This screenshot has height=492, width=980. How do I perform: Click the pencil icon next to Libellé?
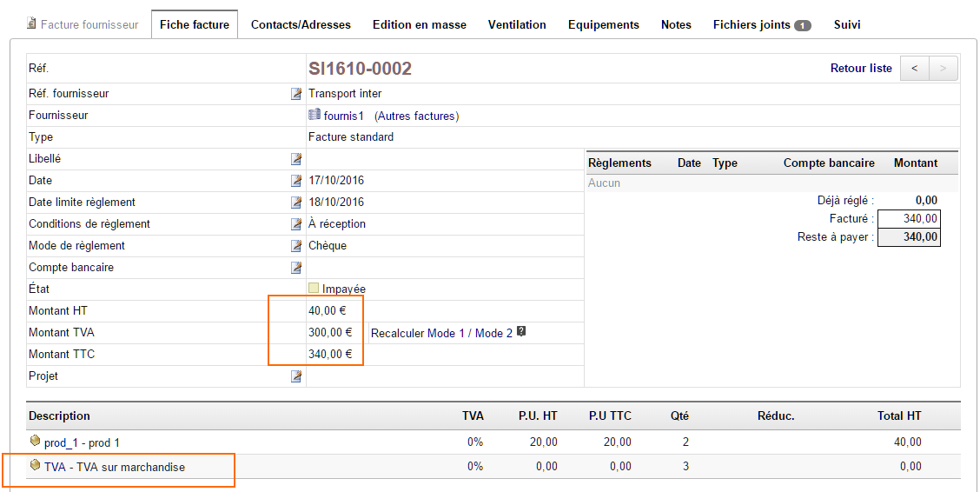click(x=296, y=159)
